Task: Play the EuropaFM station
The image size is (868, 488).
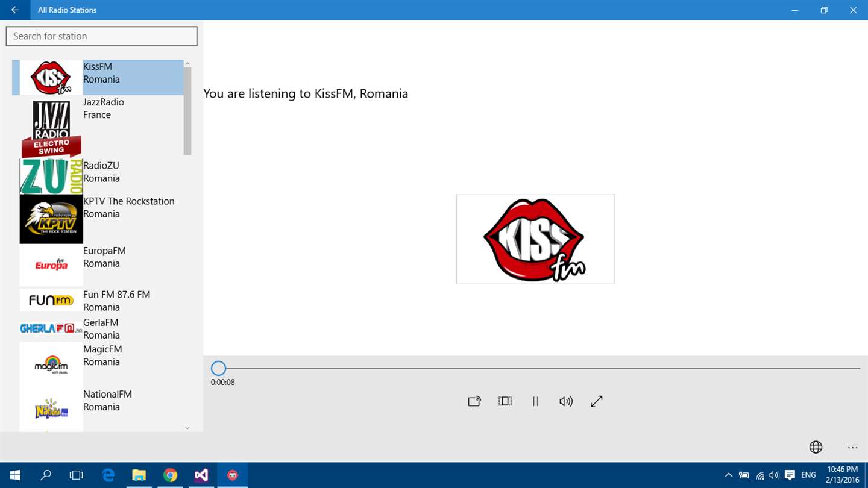Action: point(98,266)
